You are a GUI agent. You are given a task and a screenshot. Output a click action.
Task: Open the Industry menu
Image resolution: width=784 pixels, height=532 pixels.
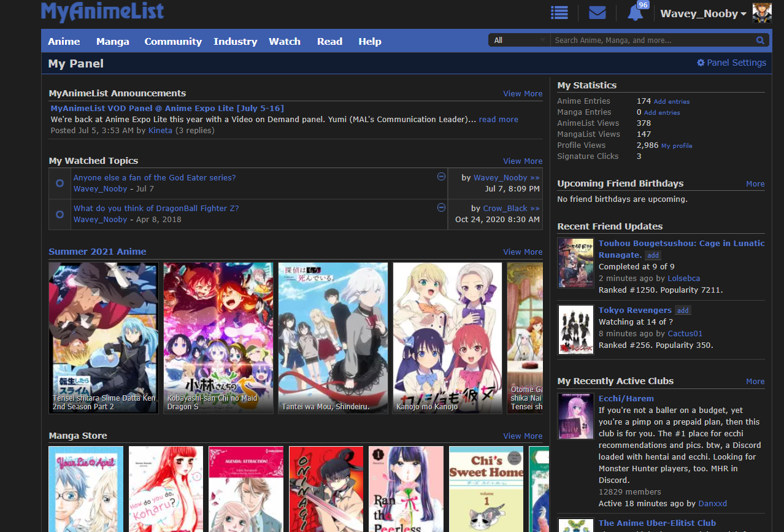pos(235,41)
